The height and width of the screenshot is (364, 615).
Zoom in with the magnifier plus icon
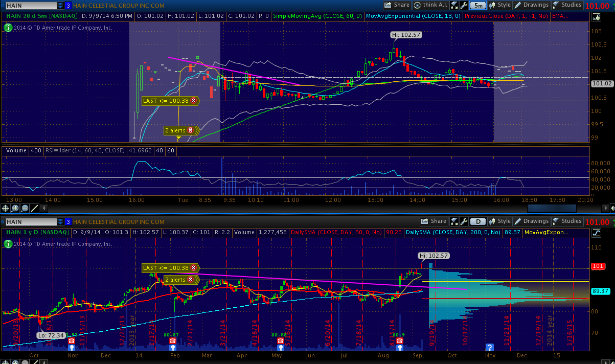tap(15, 208)
